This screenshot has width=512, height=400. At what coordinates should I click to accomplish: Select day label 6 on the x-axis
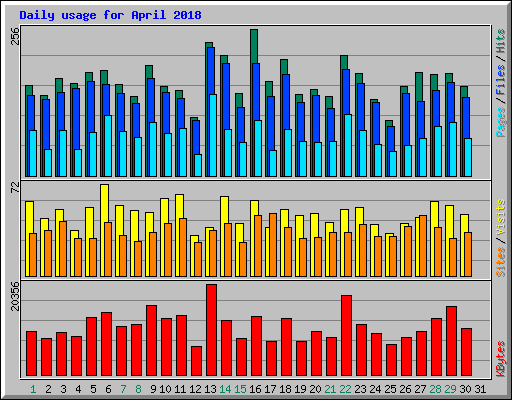pyautogui.click(x=108, y=389)
